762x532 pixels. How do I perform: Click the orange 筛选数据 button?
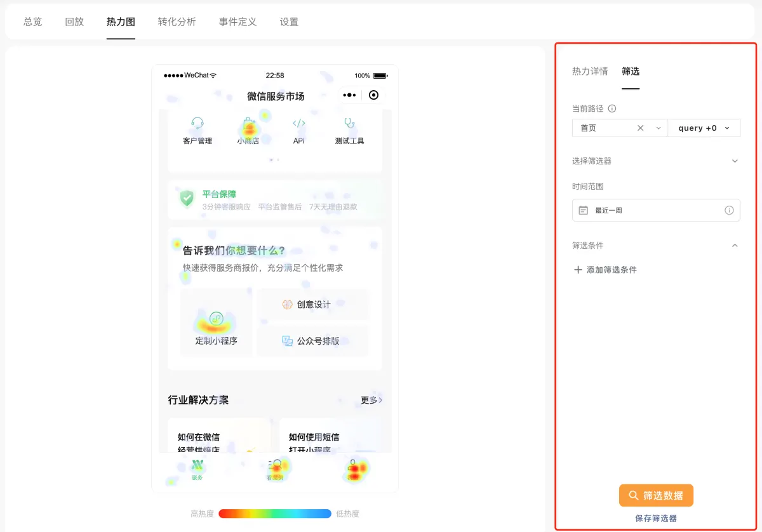(x=656, y=495)
